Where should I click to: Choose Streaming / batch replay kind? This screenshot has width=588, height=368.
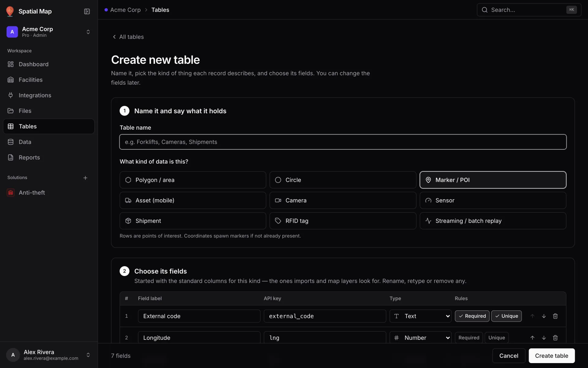pos(493,221)
